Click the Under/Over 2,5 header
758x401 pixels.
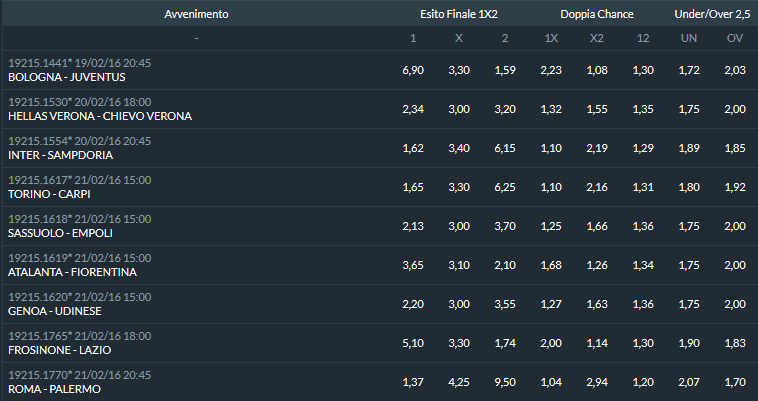click(x=712, y=14)
